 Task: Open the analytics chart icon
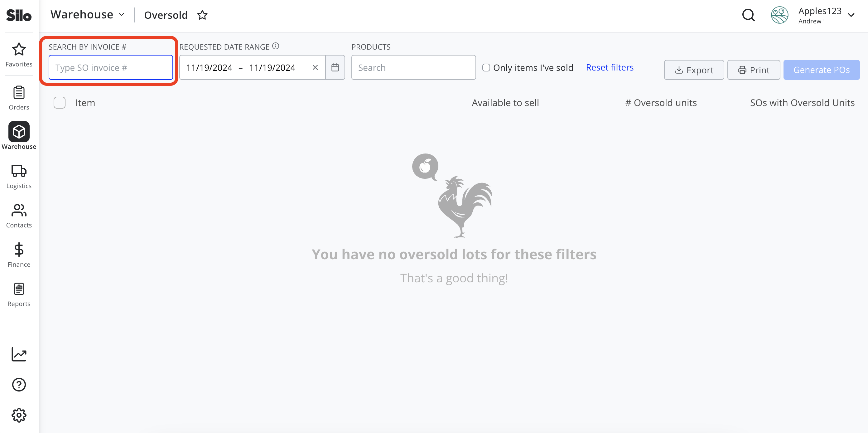tap(19, 354)
